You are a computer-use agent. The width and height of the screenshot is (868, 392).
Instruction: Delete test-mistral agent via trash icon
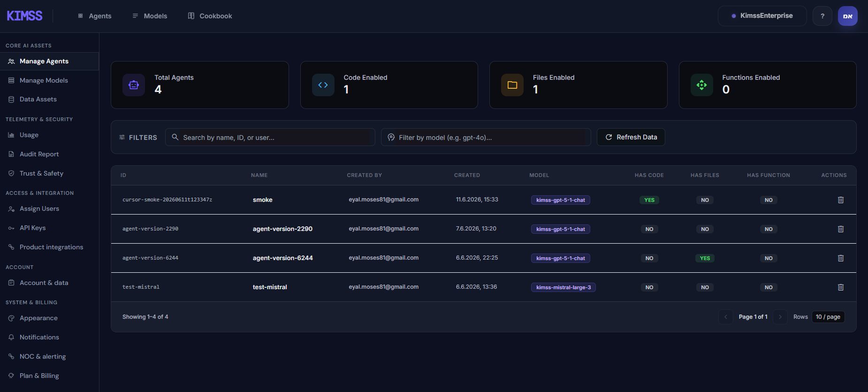[840, 287]
